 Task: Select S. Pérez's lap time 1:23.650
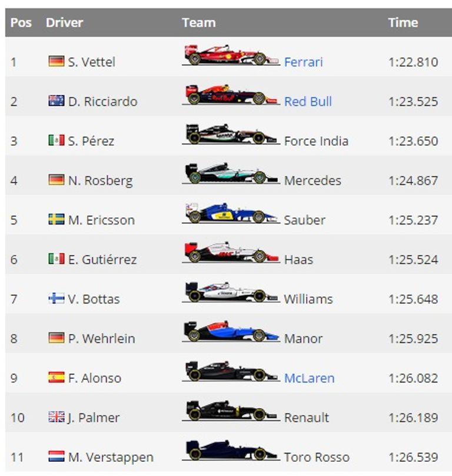coord(413,141)
